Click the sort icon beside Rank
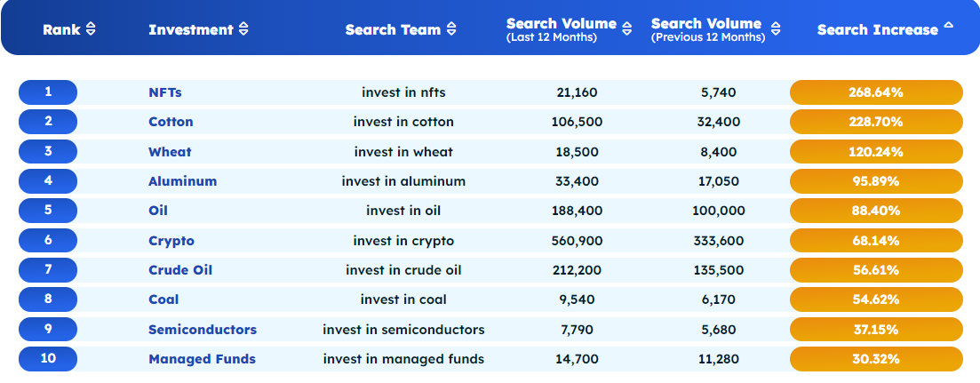980x383 pixels. click(x=91, y=30)
